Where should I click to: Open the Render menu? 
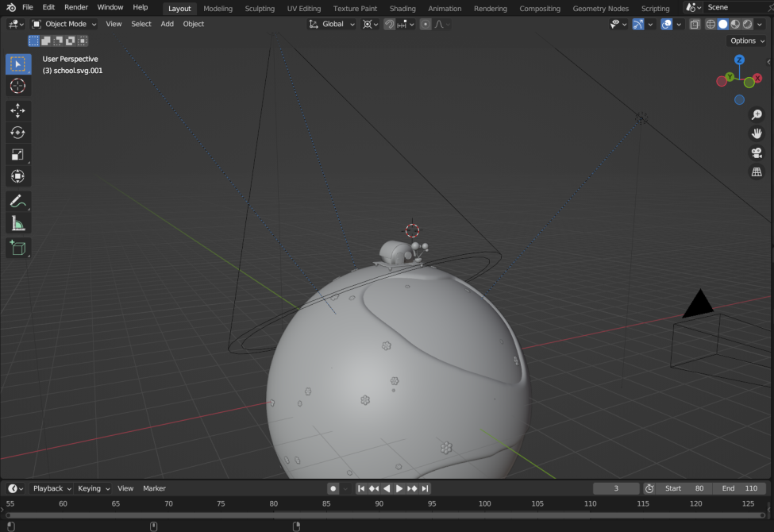click(76, 7)
